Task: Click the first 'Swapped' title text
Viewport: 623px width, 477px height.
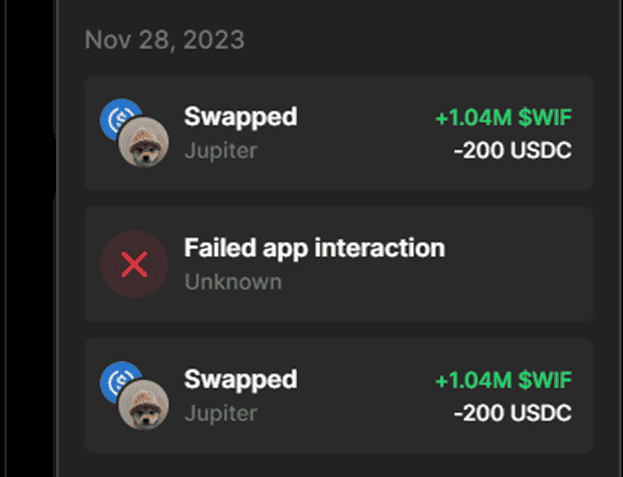Action: click(x=240, y=117)
